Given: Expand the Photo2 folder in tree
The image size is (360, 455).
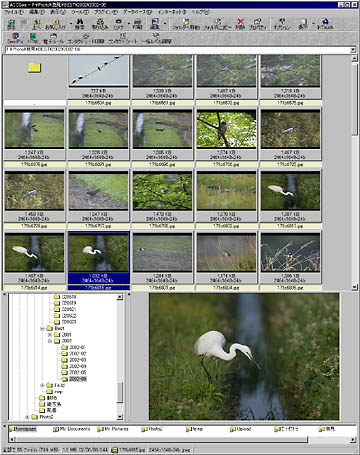Looking at the screenshot, I should tap(27, 417).
